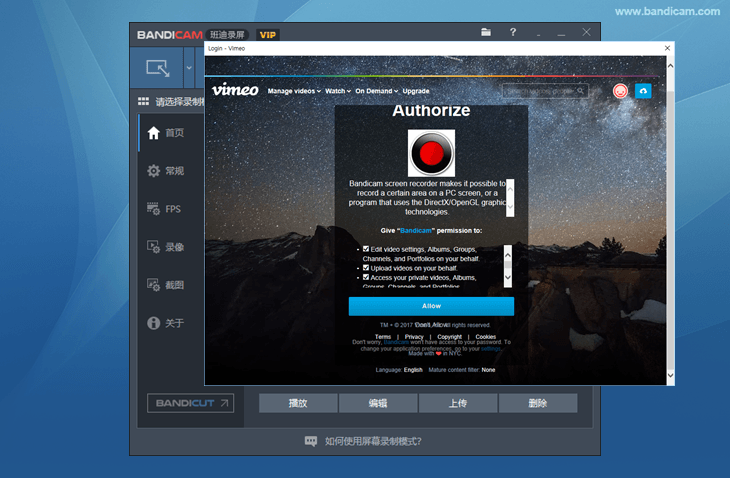Open Bandicam help question mark

pos(513,32)
